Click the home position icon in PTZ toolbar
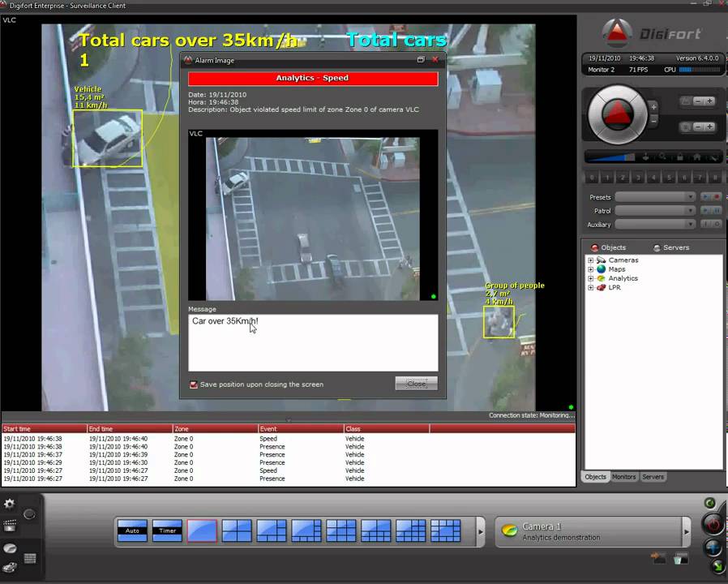The width and height of the screenshot is (728, 584). point(697,157)
